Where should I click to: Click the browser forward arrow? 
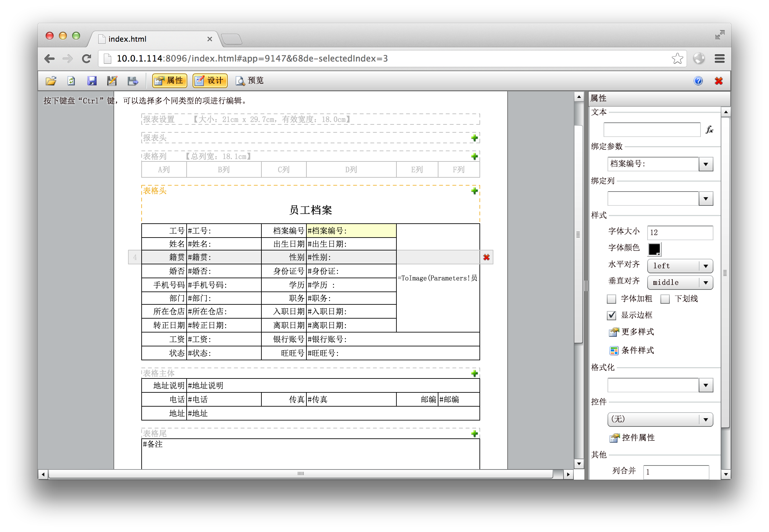pyautogui.click(x=68, y=59)
